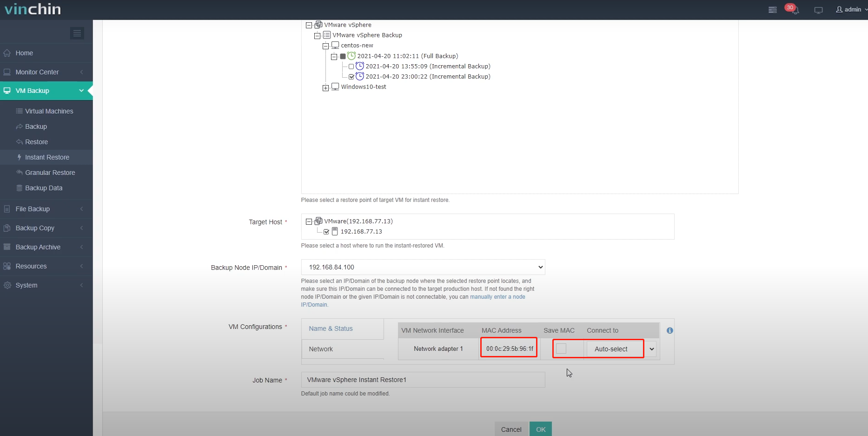Select 2021-04-20 11:02:11 (Full Backup) text
The width and height of the screenshot is (868, 436).
(407, 56)
